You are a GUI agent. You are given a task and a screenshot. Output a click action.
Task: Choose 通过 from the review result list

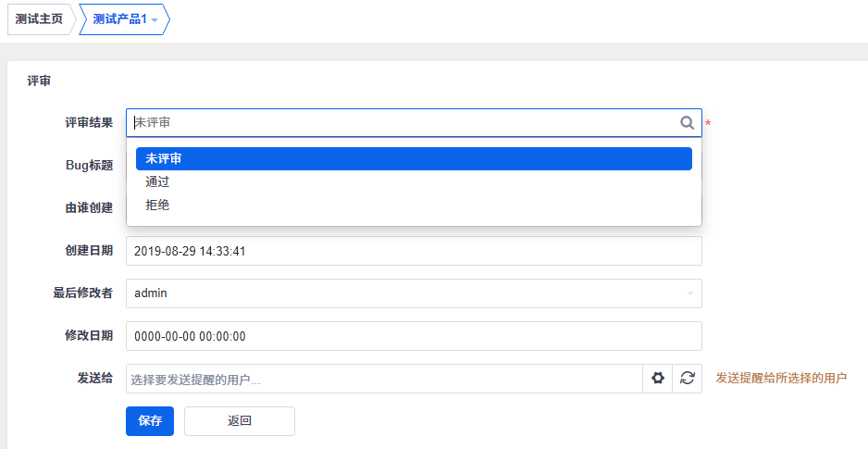[x=414, y=181]
